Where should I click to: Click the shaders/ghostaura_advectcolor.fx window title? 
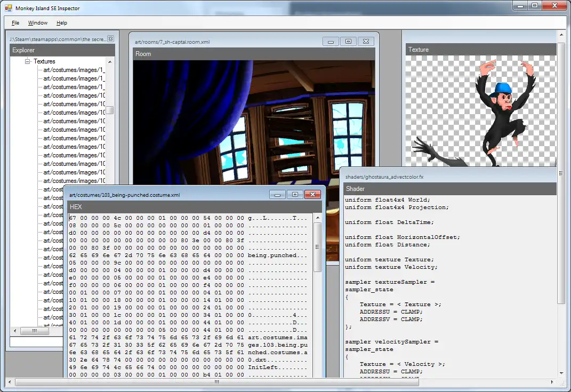(x=384, y=177)
